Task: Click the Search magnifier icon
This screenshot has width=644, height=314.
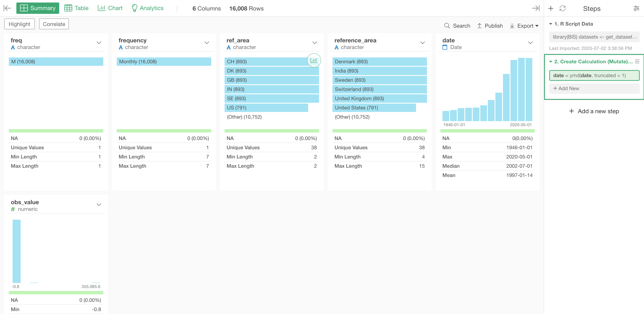Action: tap(447, 26)
